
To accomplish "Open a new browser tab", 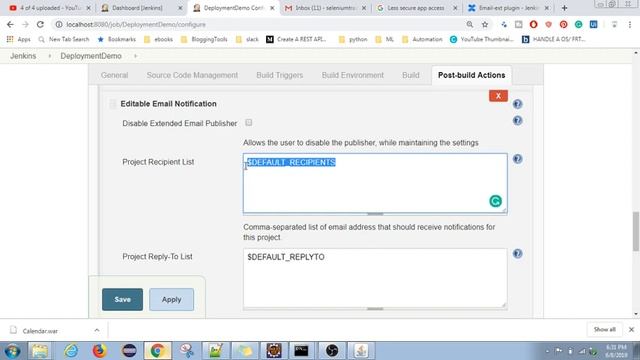I will coord(564,8).
